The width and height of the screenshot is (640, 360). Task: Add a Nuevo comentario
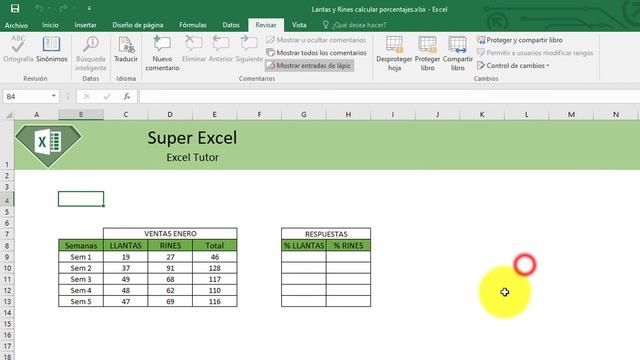pyautogui.click(x=162, y=53)
